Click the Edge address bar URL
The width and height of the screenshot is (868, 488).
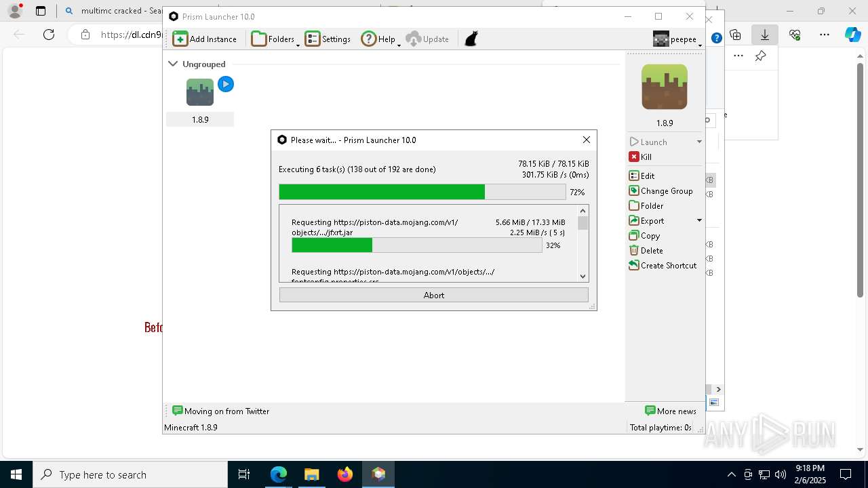132,35
